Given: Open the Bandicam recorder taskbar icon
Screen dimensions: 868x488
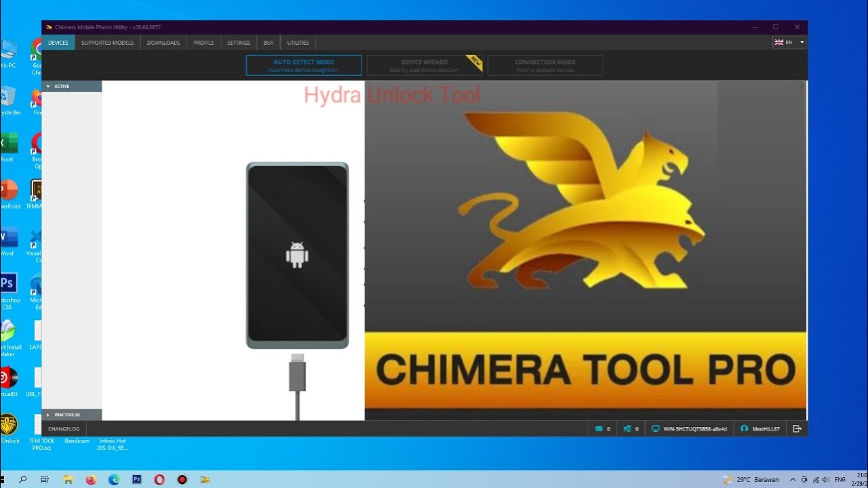Looking at the screenshot, I should (182, 479).
